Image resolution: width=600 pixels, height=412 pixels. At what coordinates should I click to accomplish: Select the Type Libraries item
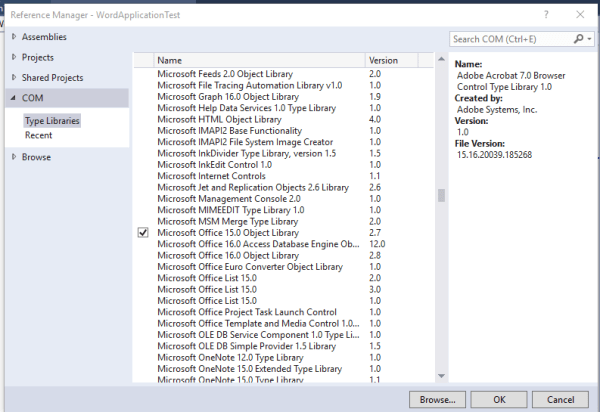click(x=52, y=121)
